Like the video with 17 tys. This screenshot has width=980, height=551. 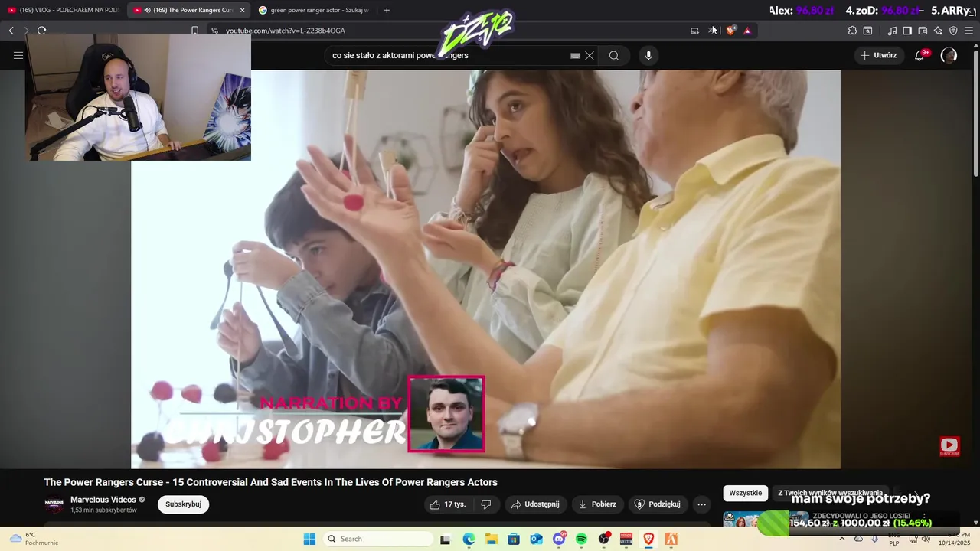448,504
